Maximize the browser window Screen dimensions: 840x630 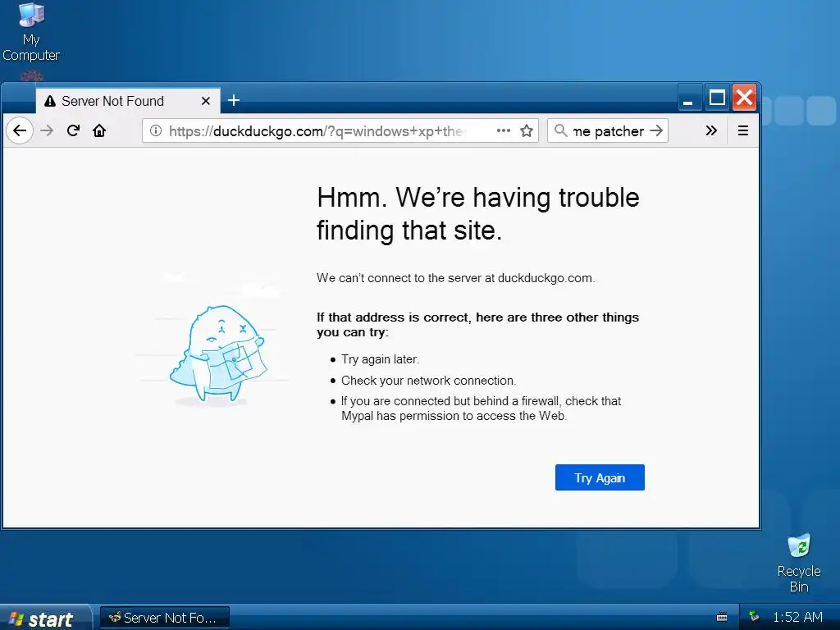(717, 98)
